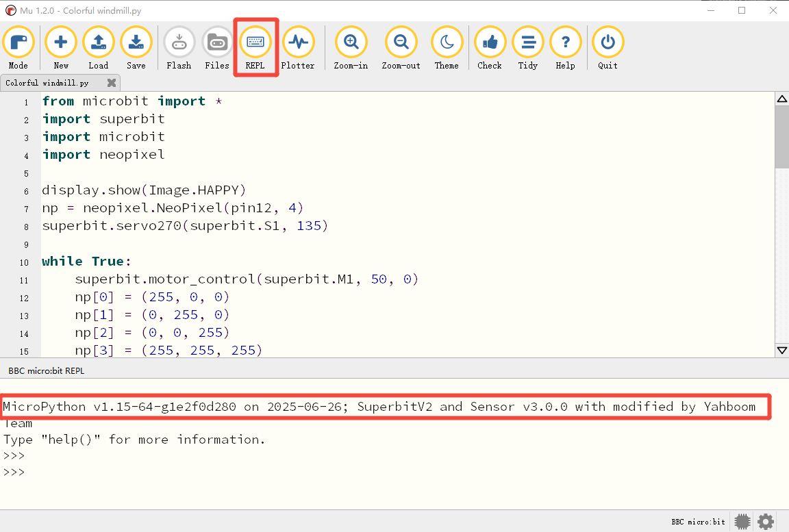Zoom-in the editor text
Viewport: 789px width, 532px height.
(x=351, y=49)
